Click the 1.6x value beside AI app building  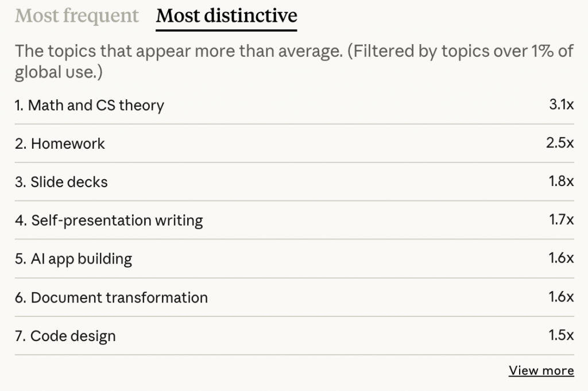(x=562, y=258)
